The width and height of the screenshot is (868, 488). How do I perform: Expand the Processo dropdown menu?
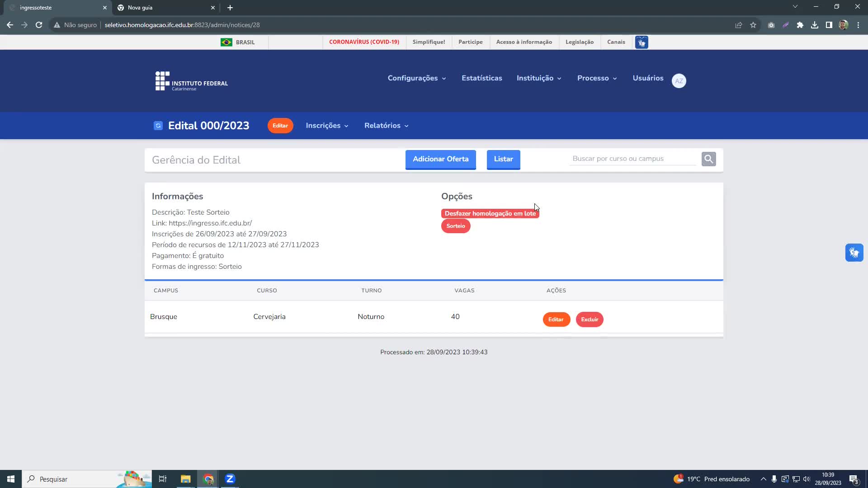click(x=597, y=78)
